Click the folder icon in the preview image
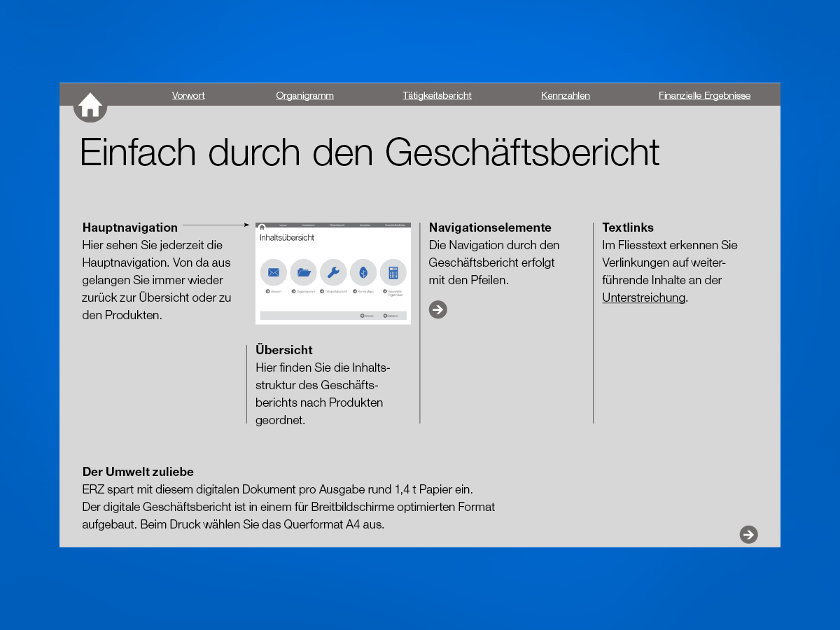The image size is (840, 630). click(x=303, y=272)
